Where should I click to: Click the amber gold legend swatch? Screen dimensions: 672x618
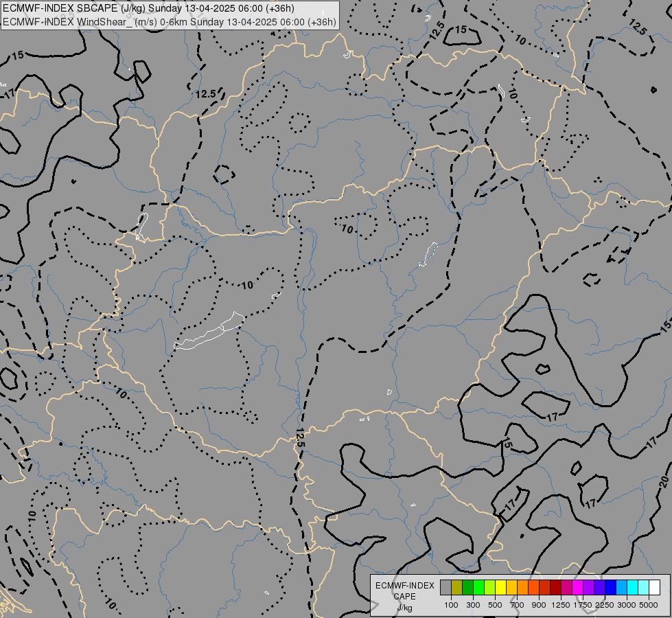click(x=511, y=588)
